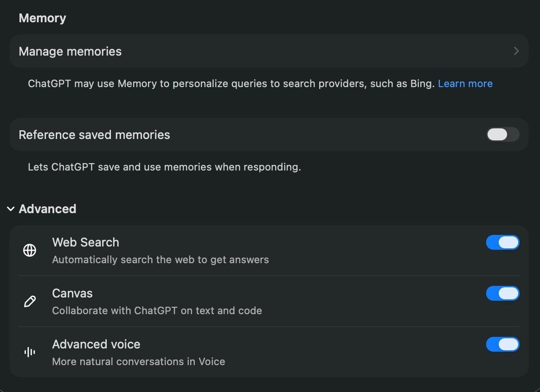Click "More natural conversations in Voice" text
The width and height of the screenshot is (540, 392).
coord(138,361)
